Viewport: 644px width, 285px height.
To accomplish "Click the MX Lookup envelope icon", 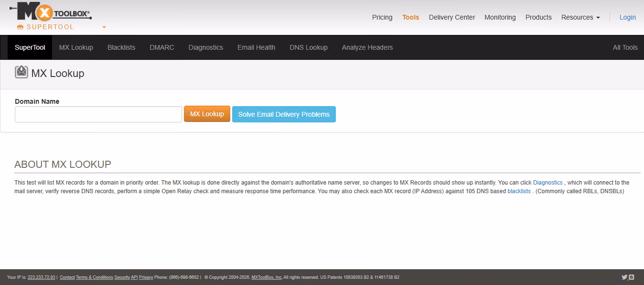I will [x=21, y=72].
